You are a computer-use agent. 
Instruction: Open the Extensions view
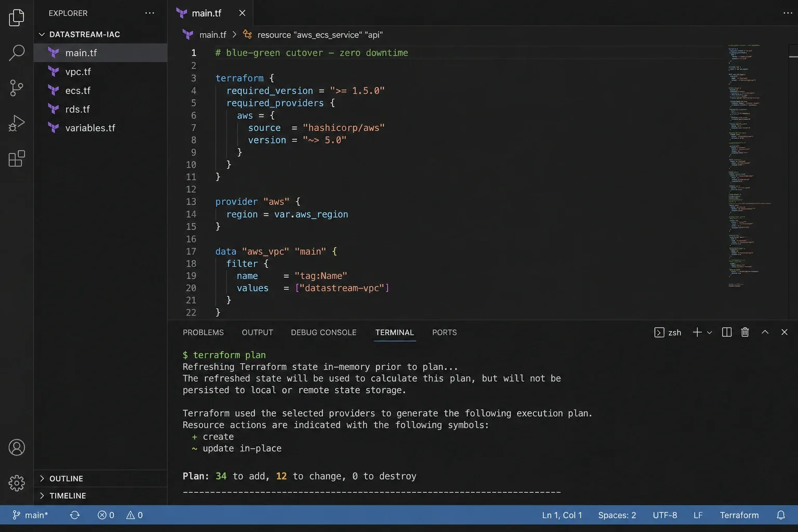17,158
